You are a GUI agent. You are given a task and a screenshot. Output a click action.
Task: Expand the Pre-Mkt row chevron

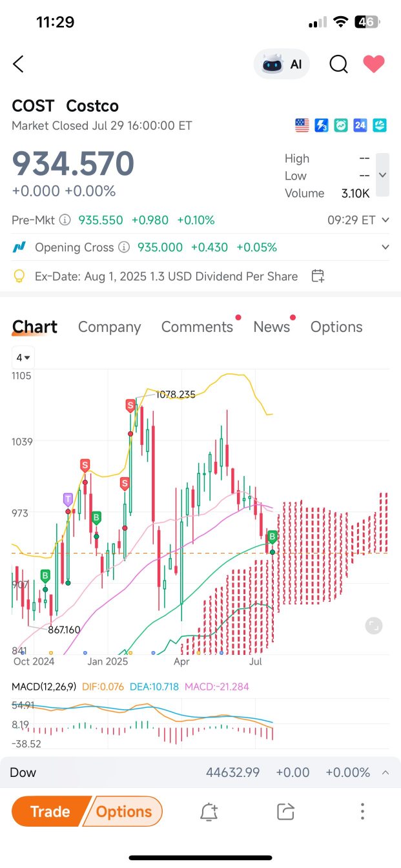[386, 220]
